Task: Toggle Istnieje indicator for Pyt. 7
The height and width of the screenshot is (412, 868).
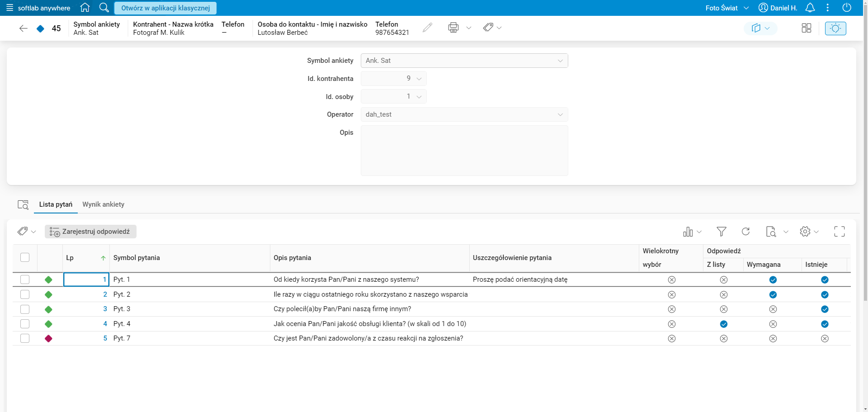Action: tap(825, 339)
